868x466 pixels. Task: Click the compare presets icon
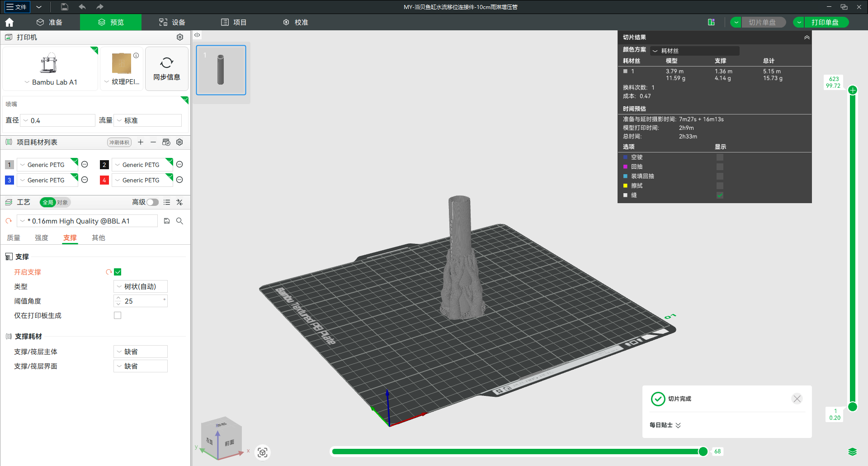[x=179, y=202]
